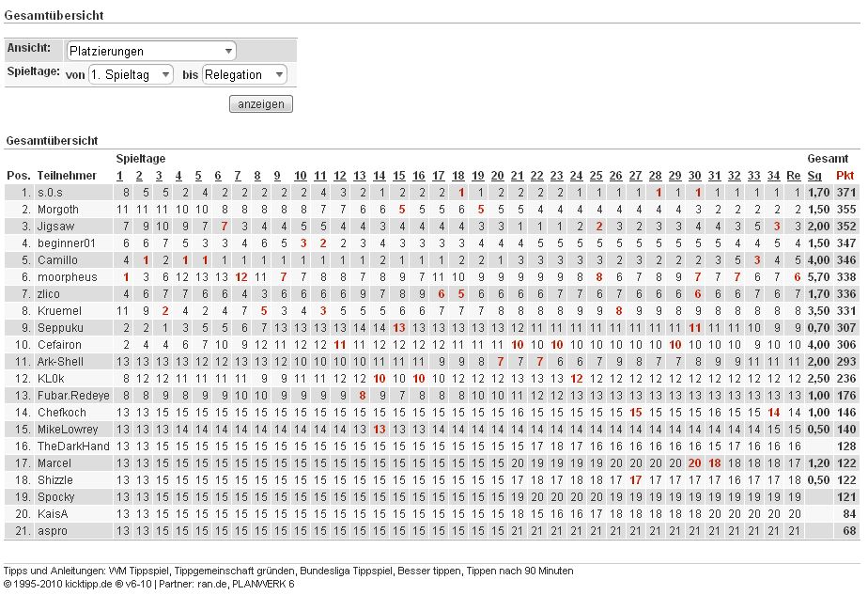Select participant Fubar.Redeye in the table
Viewport: 868px width, 595px height.
(x=73, y=396)
